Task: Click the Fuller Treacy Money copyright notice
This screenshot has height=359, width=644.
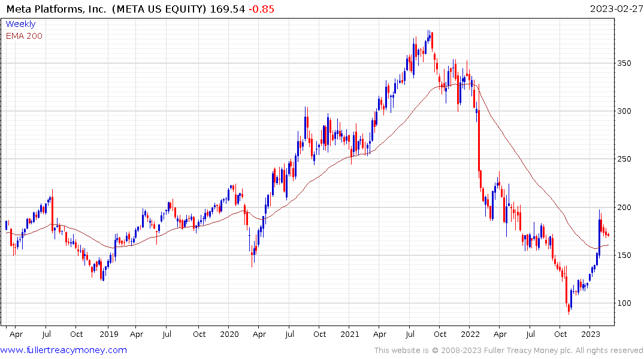Action: [509, 351]
